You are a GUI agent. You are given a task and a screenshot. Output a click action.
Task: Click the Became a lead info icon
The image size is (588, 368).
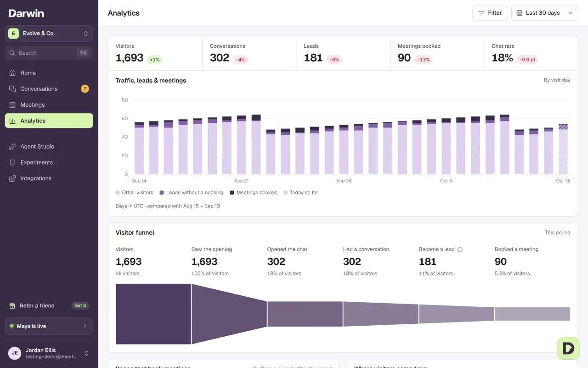pyautogui.click(x=460, y=249)
